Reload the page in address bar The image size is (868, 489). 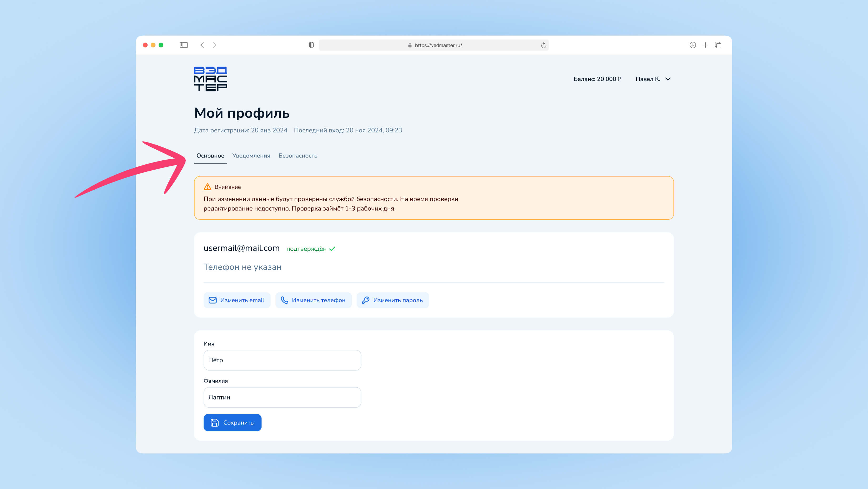pos(543,45)
